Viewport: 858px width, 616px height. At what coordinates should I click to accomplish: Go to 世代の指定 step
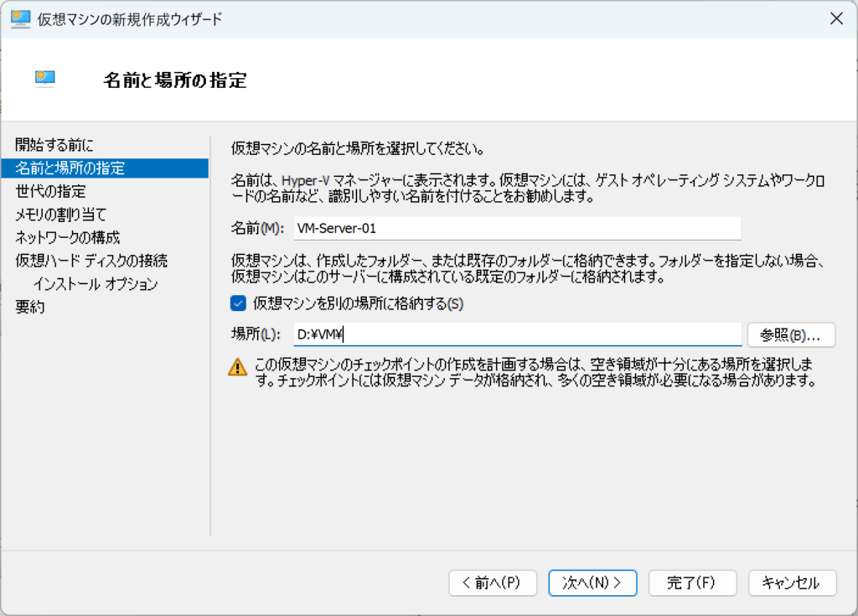(x=50, y=192)
